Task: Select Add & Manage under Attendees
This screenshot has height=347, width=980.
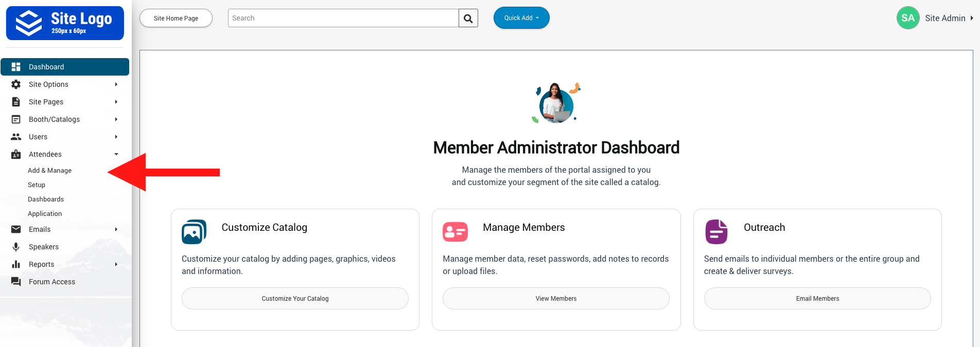Action: [49, 171]
